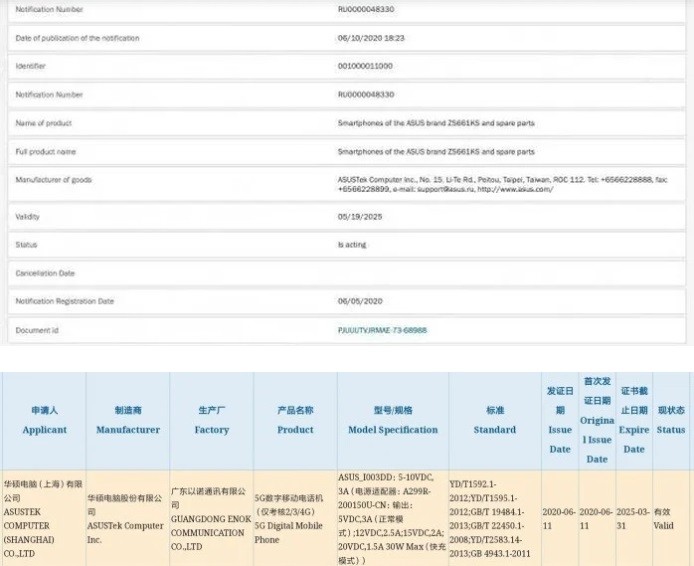
Task: Select the GUANGDONG ENOK COMMUNICATION factory cell
Action: (211, 519)
